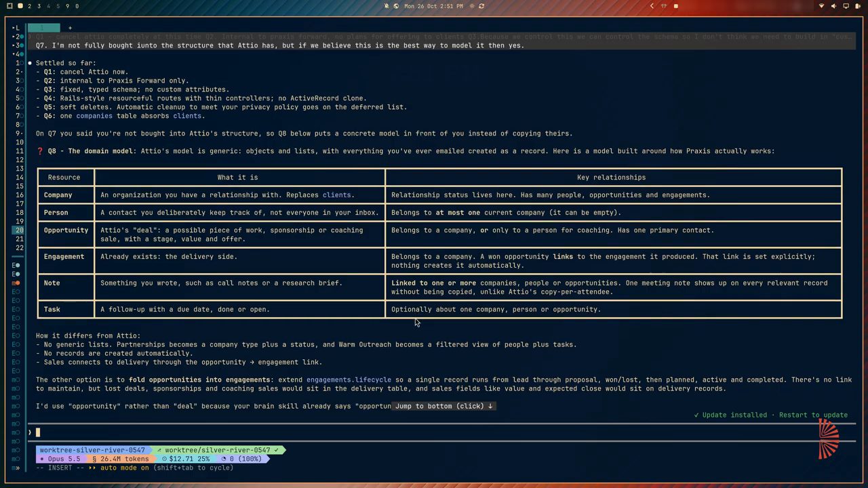Click the muted notifications bell icon
This screenshot has width=868, height=488.
pos(387,6)
